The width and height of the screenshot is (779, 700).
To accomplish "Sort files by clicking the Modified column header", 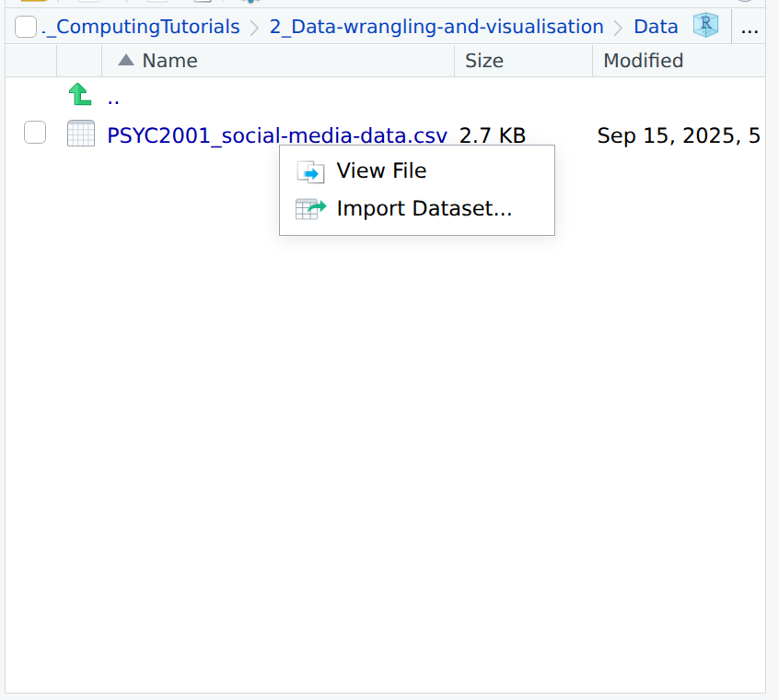I will pyautogui.click(x=643, y=61).
